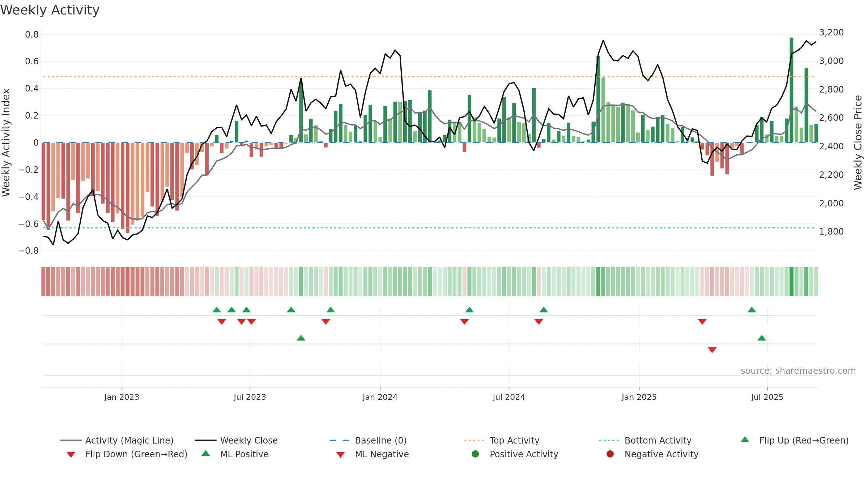Toggle ML Positive legend entry
868x488 pixels.
pos(235,454)
